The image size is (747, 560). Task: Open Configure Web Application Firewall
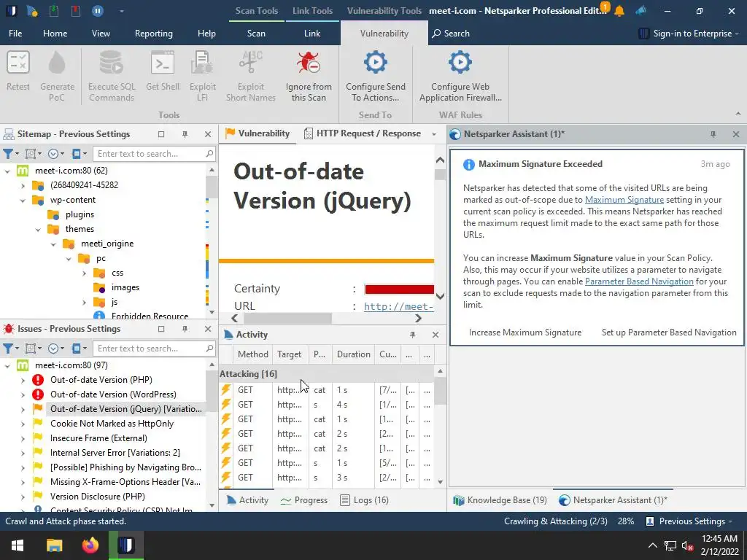[460, 76]
